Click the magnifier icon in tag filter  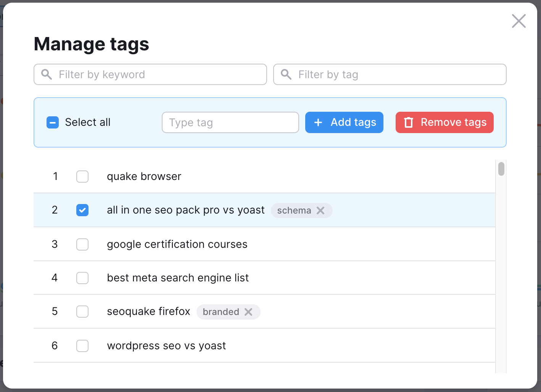click(286, 74)
